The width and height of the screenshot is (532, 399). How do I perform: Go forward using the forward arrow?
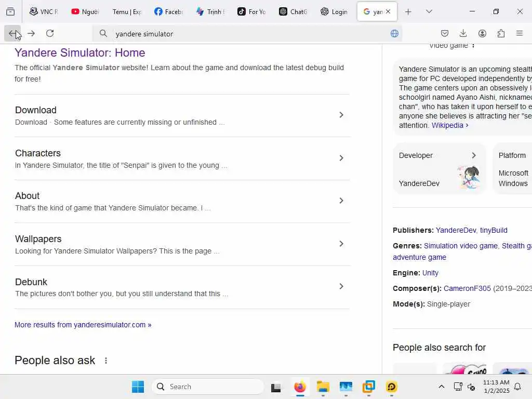[x=31, y=33]
